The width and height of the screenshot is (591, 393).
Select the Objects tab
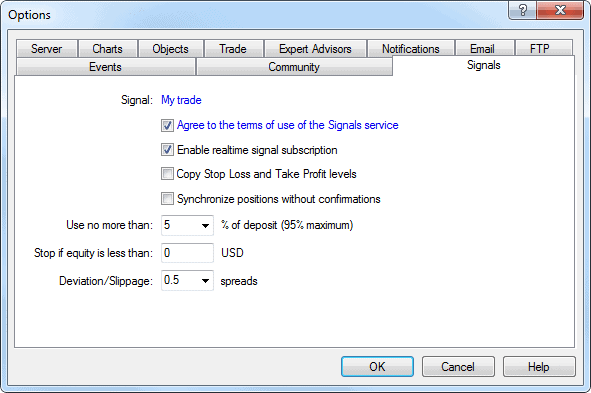[x=171, y=49]
